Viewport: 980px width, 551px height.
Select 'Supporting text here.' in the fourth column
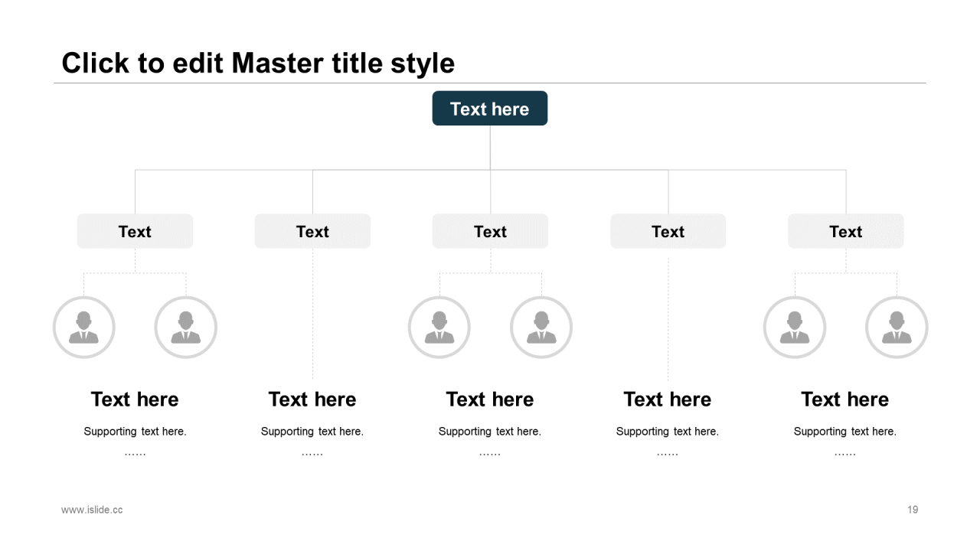pyautogui.click(x=668, y=432)
